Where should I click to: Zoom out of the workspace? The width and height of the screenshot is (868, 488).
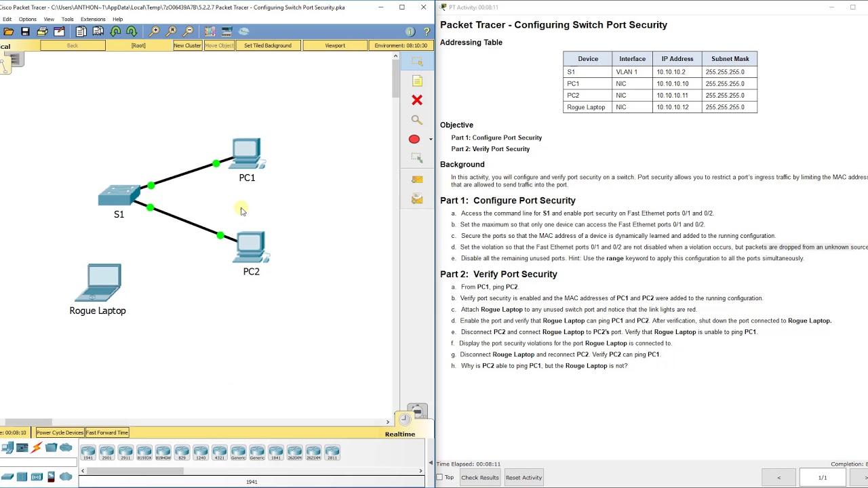(x=189, y=32)
